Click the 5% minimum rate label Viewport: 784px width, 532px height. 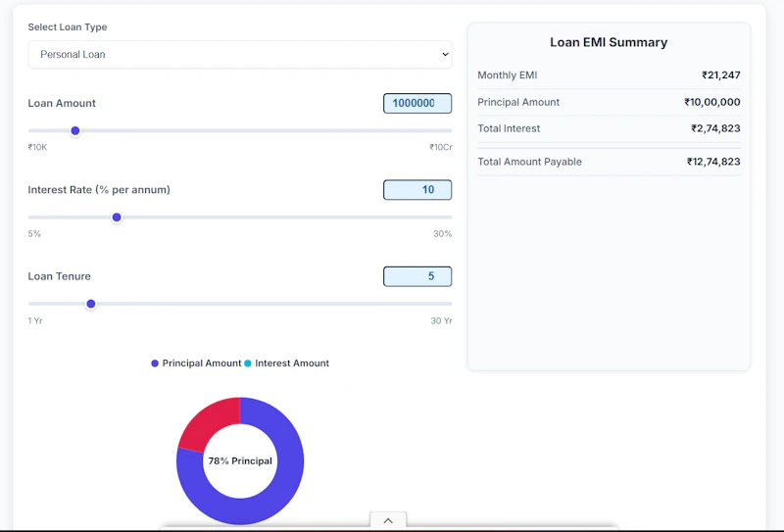34,234
